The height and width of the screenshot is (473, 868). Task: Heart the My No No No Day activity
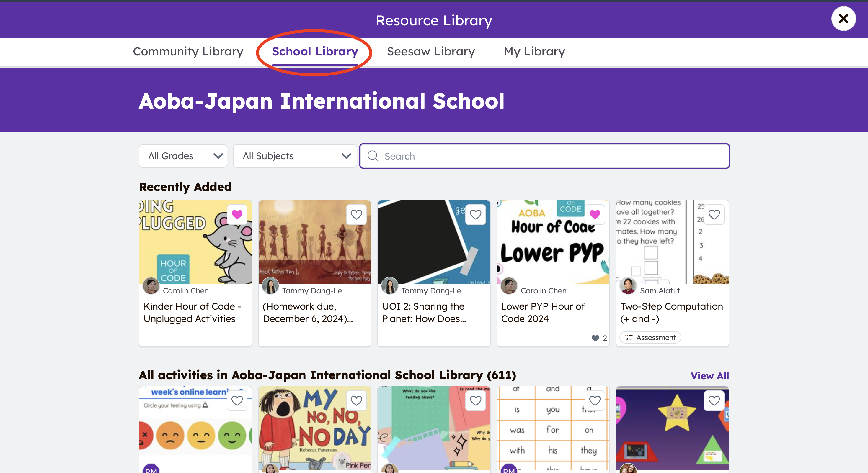click(356, 400)
